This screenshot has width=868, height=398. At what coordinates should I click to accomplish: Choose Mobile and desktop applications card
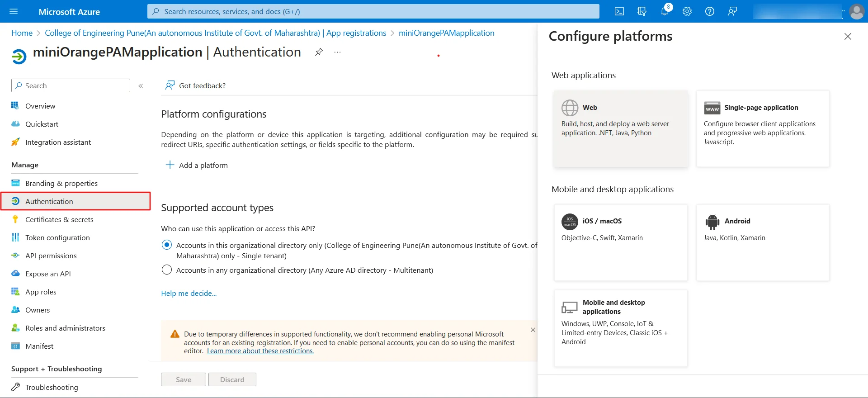click(621, 328)
